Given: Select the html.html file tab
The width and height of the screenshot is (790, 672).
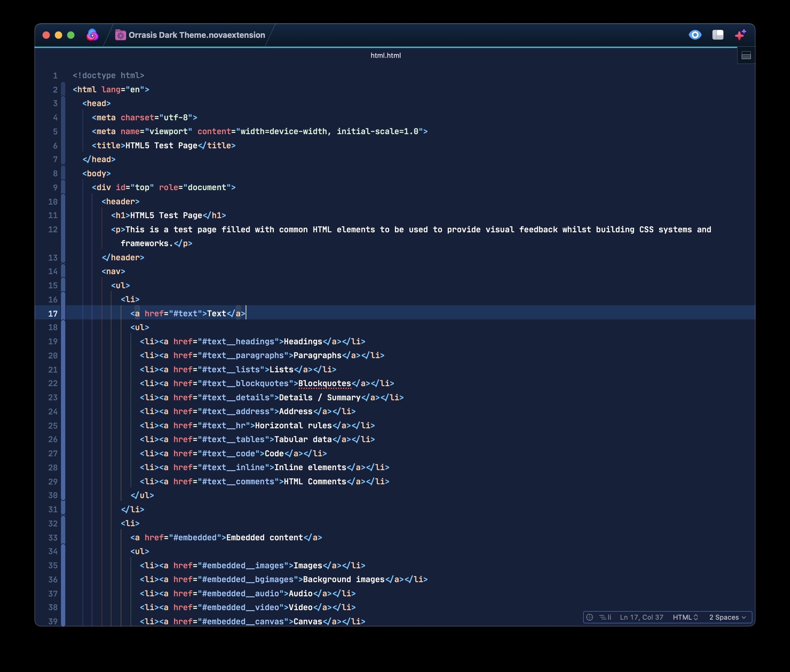Looking at the screenshot, I should (385, 56).
